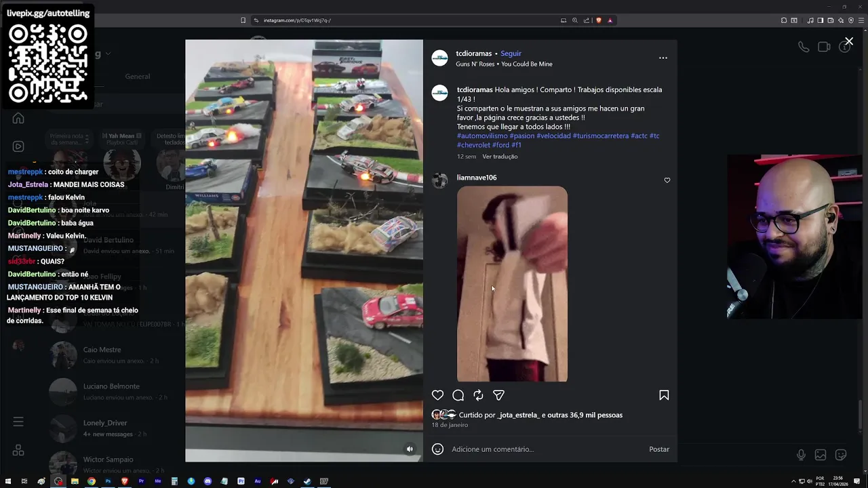Open emoji picker in comment box
868x488 pixels.
[438, 449]
